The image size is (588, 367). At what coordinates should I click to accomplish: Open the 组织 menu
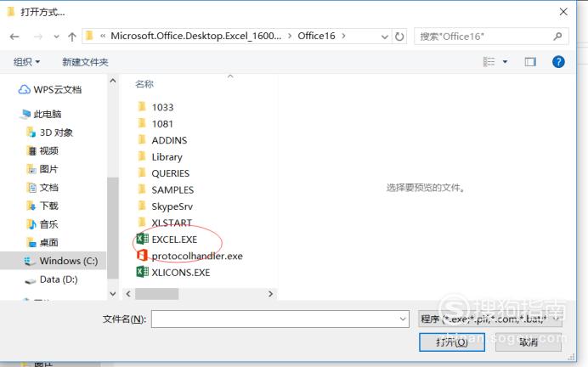click(26, 62)
